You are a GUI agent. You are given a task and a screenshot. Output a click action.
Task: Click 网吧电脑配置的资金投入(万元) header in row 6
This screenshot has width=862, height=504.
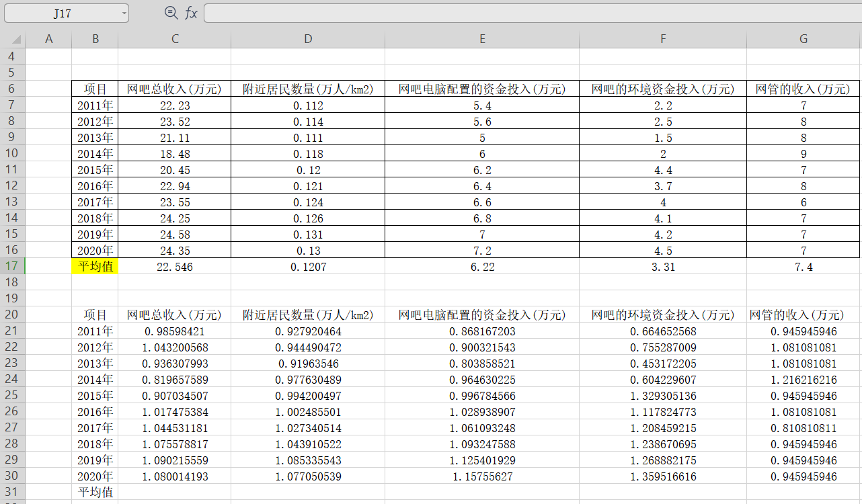pyautogui.click(x=482, y=89)
